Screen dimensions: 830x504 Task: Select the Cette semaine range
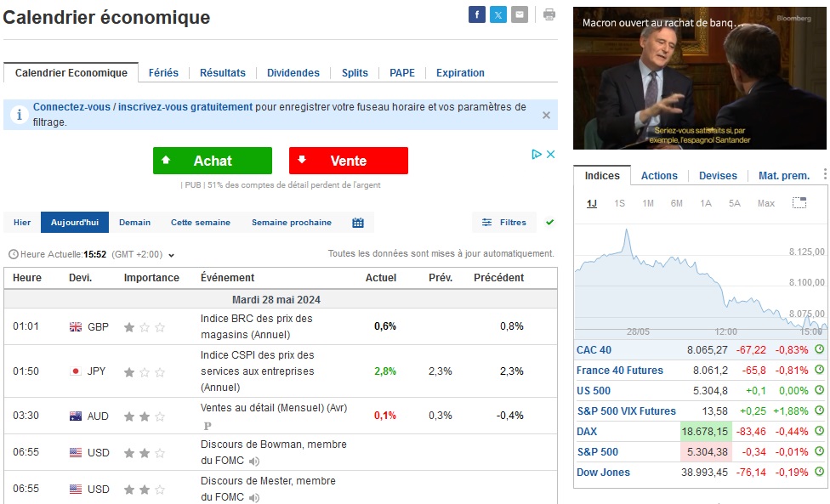201,223
